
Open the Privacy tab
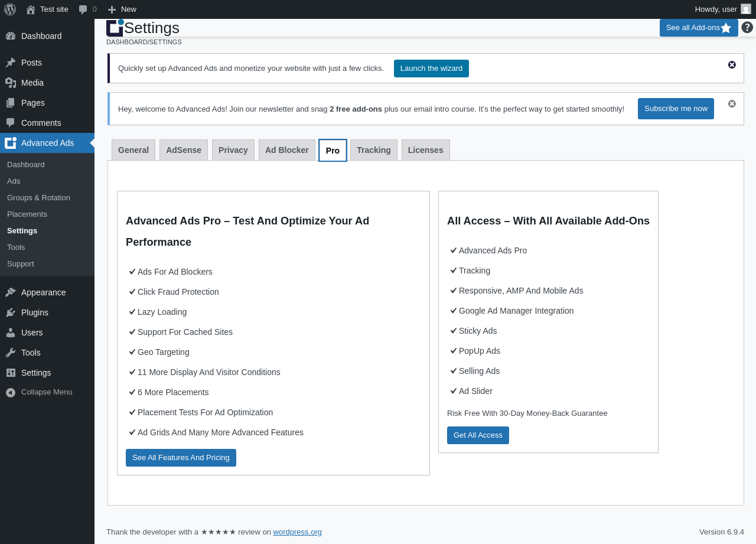pos(233,150)
